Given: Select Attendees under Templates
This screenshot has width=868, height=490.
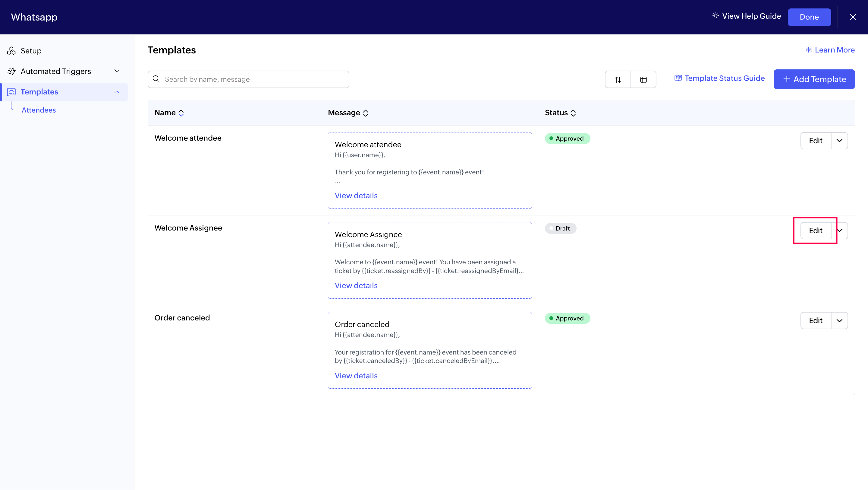Looking at the screenshot, I should coord(39,110).
